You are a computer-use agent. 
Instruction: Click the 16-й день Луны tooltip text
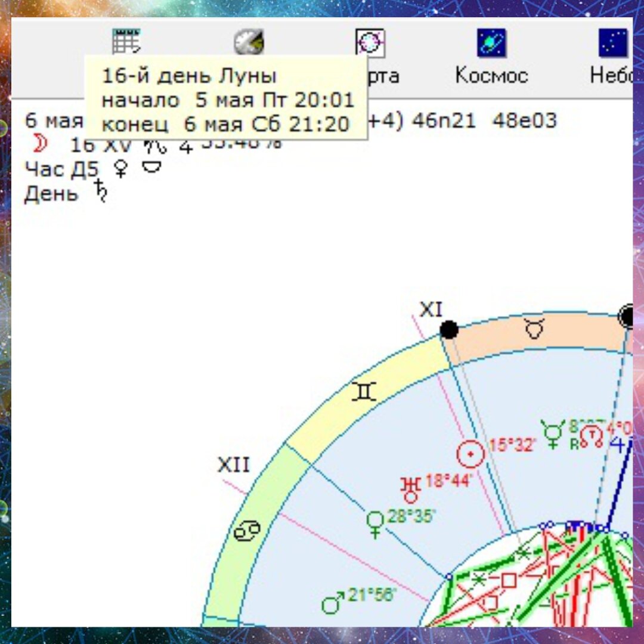click(189, 76)
